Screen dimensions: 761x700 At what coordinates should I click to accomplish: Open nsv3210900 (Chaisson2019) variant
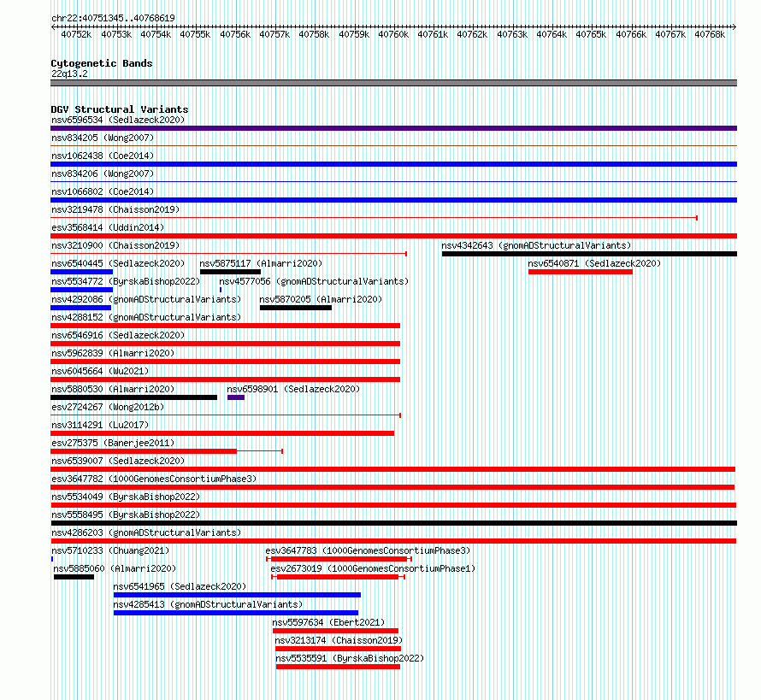115,245
